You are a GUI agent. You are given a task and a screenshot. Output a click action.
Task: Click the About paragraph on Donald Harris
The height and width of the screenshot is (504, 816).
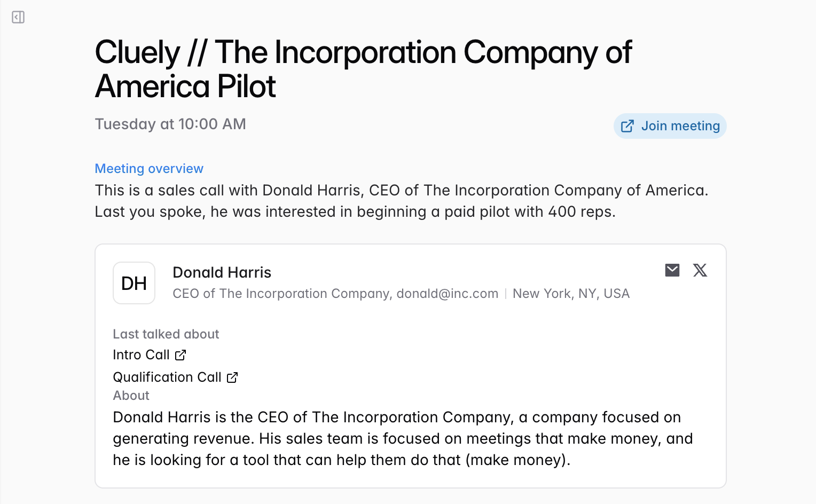click(x=403, y=438)
